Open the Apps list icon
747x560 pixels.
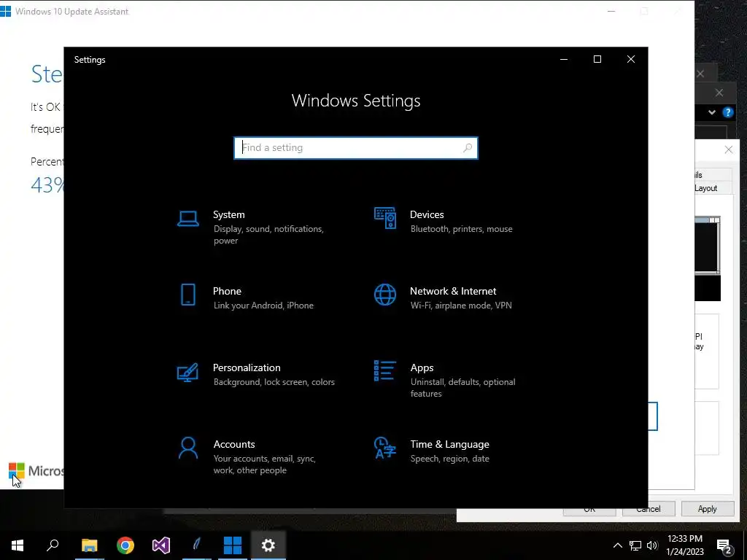click(x=385, y=371)
